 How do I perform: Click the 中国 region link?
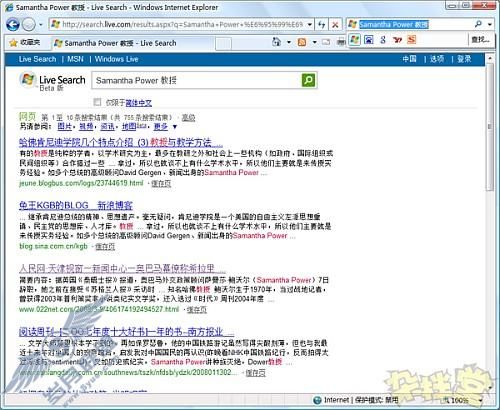(409, 59)
